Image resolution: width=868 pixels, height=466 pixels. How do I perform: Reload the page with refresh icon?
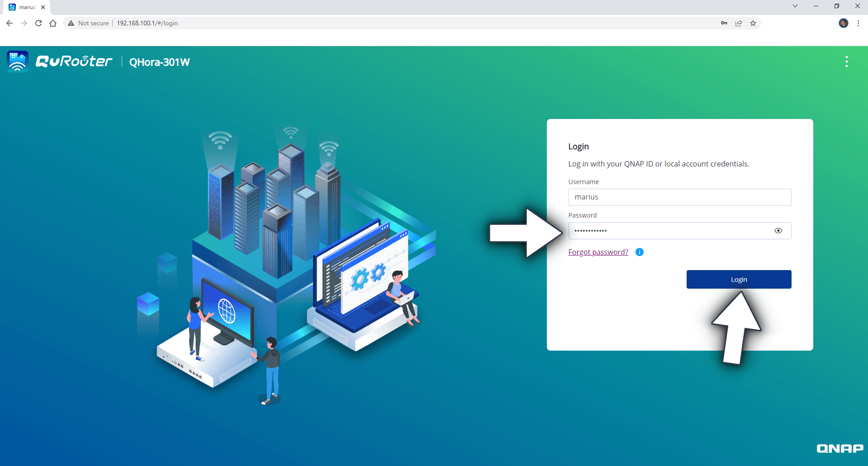tap(38, 23)
